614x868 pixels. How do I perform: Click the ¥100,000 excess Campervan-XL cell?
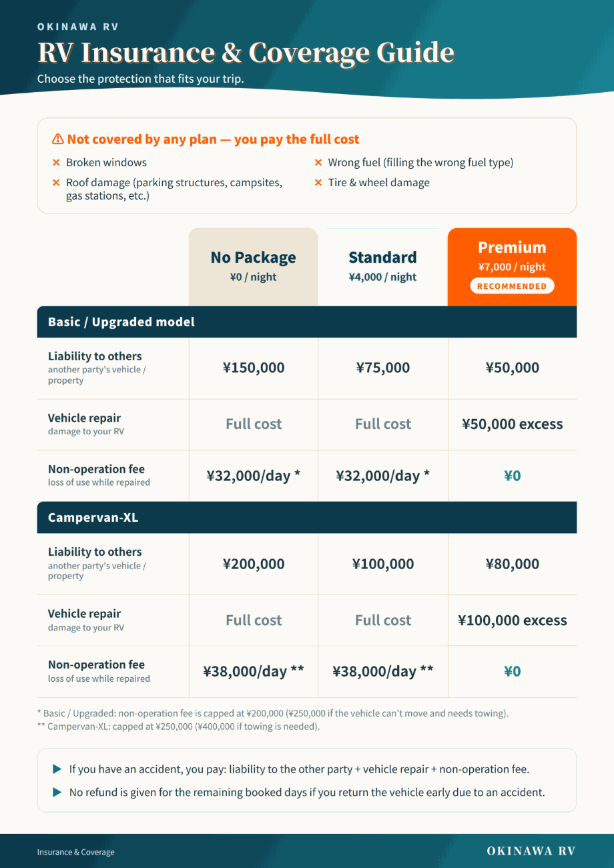pyautogui.click(x=512, y=620)
